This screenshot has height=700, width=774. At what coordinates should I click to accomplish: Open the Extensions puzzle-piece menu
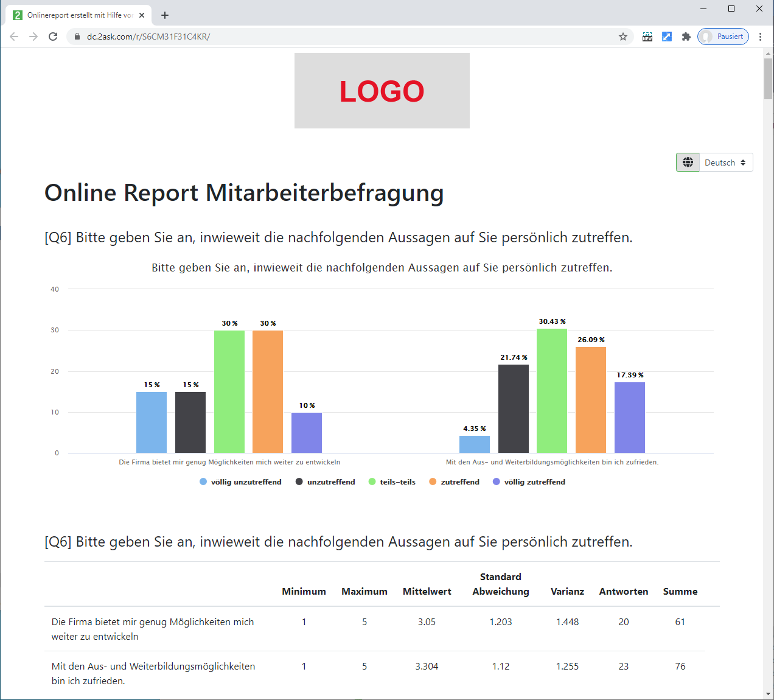(686, 37)
